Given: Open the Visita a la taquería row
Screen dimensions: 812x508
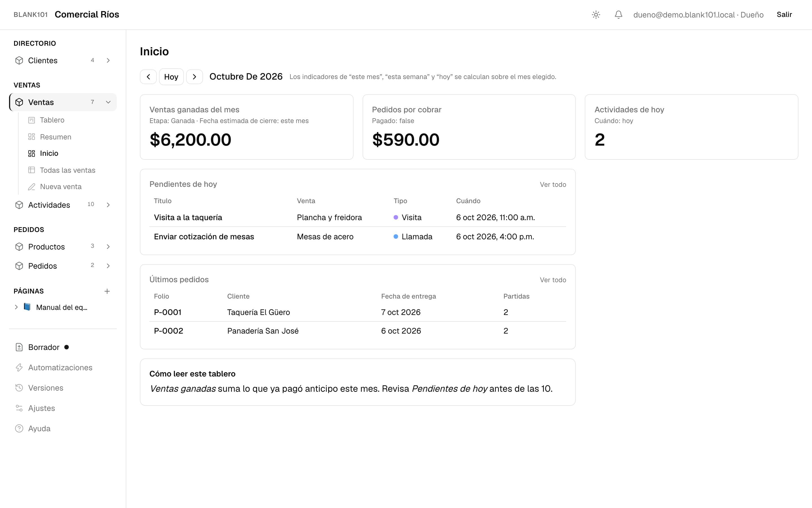Looking at the screenshot, I should coord(358,217).
